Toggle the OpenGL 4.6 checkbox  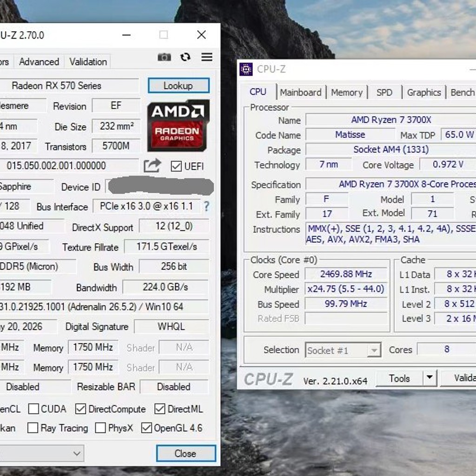(146, 428)
